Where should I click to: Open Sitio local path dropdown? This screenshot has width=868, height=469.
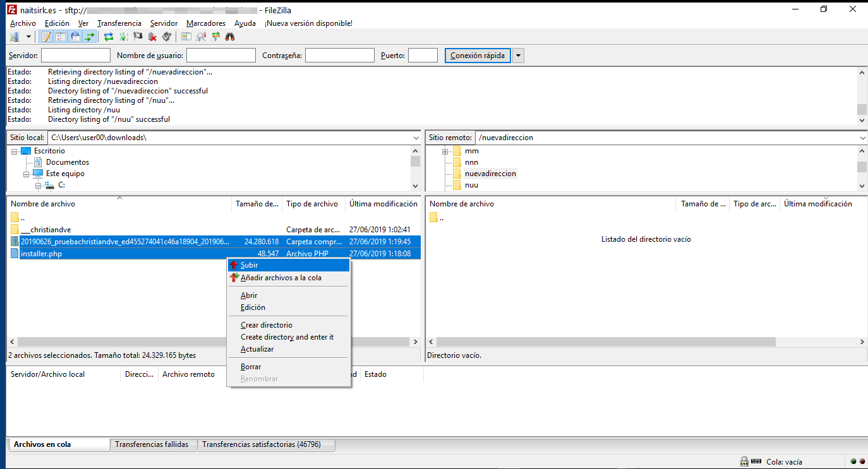(416, 138)
